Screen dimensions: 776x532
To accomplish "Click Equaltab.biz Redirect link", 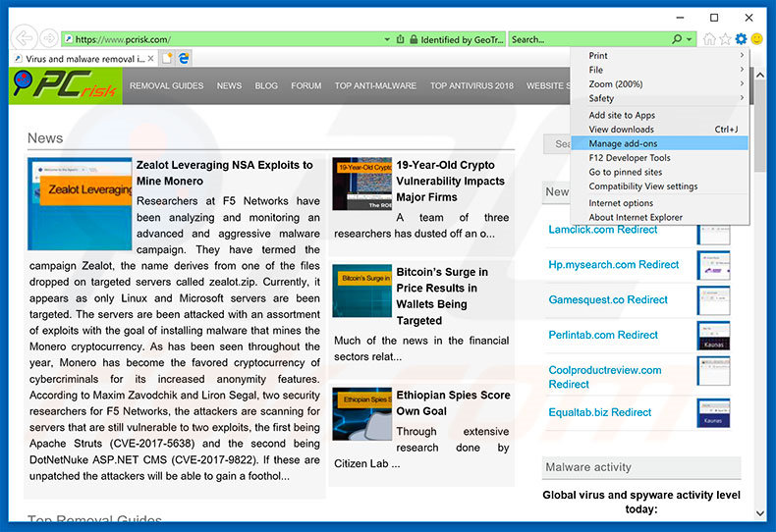I will (x=600, y=412).
